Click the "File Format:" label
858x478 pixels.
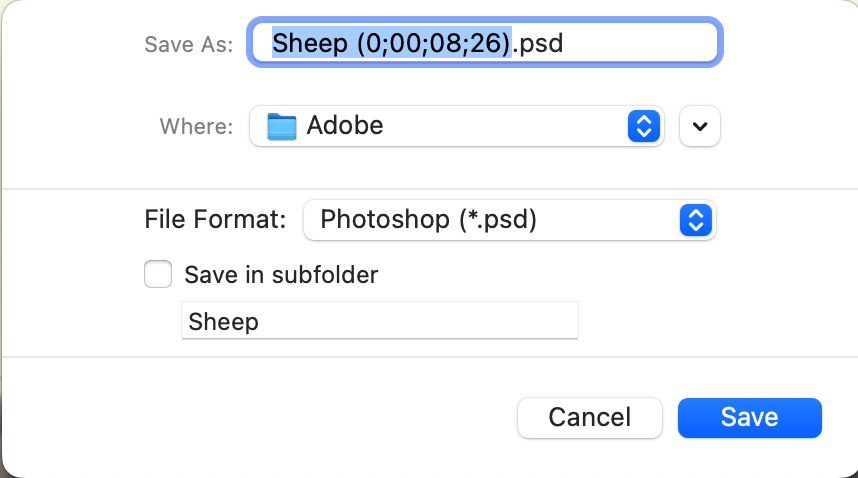coord(216,219)
